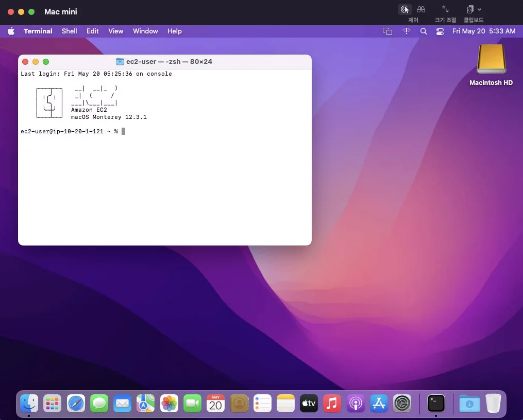Launch the Photos app in Dock
This screenshot has width=523, height=420.
point(169,404)
